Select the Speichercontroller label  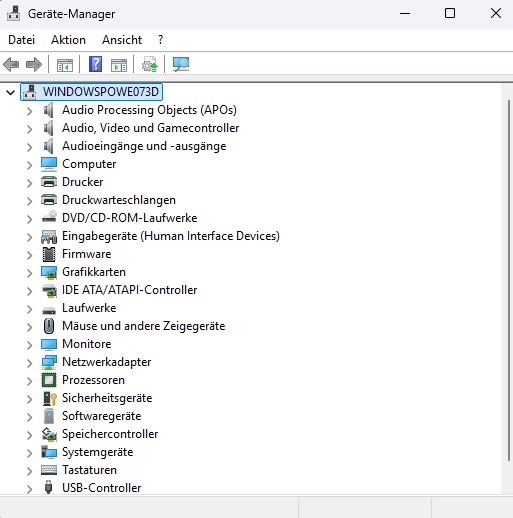(x=110, y=434)
